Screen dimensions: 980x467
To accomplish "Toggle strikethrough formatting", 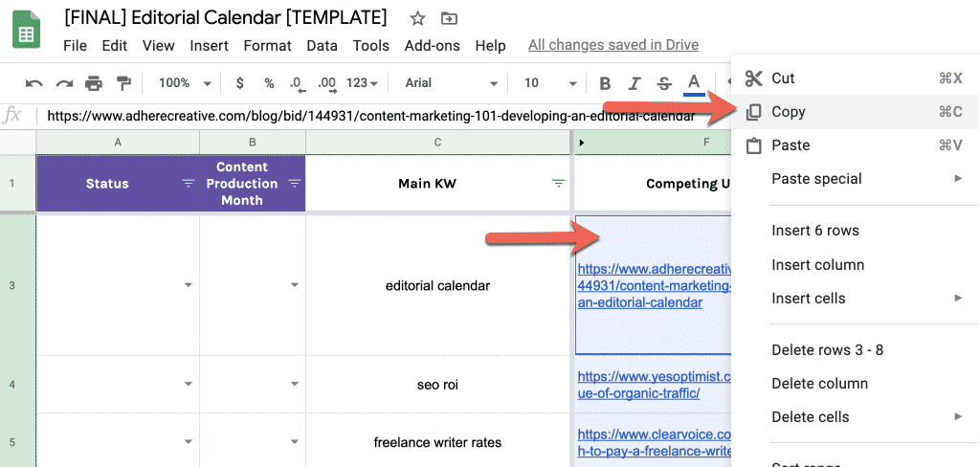I will 664,83.
